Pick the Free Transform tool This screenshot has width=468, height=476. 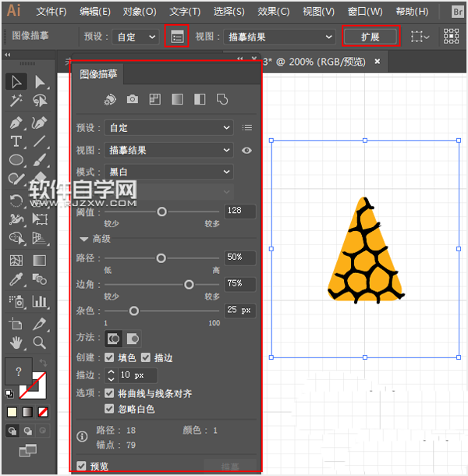click(40, 219)
